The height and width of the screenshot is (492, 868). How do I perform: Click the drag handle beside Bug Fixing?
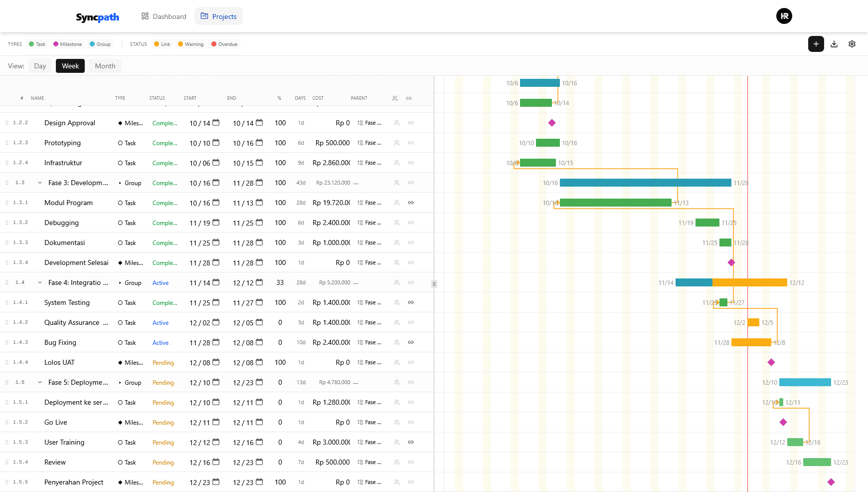coord(7,342)
